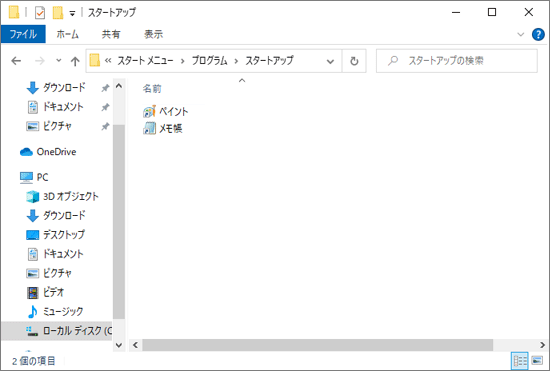
Task: Click the pin icon beside pinned ダウンロード
Action: pyautogui.click(x=105, y=88)
